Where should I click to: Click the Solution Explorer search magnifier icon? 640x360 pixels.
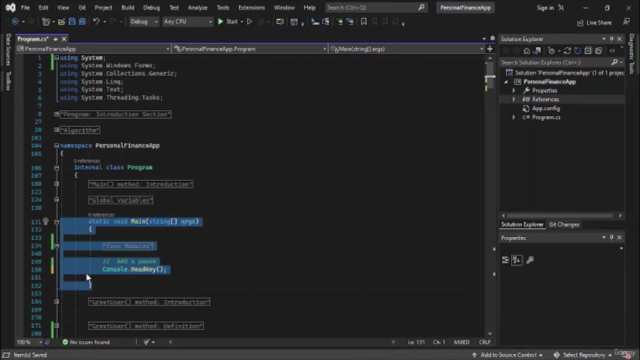[614, 62]
